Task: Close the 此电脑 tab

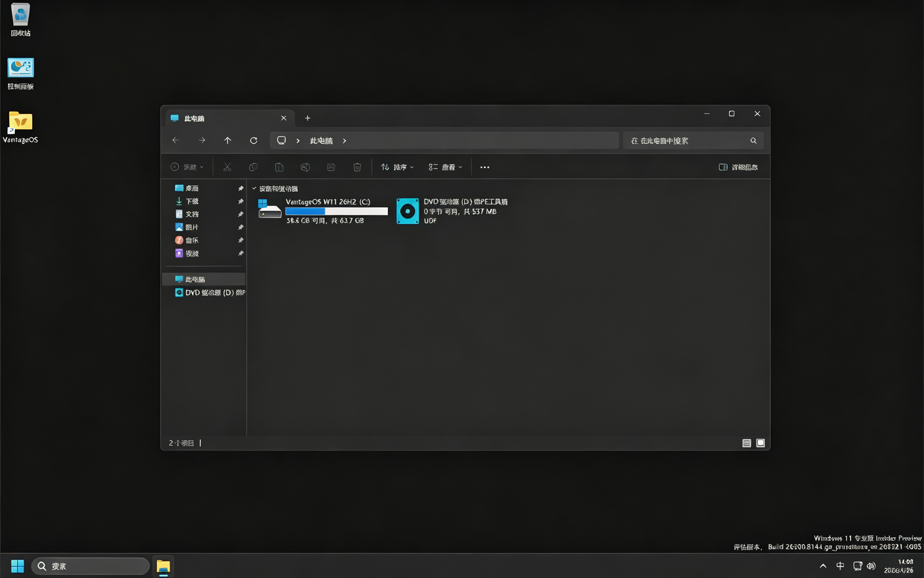Action: 284,118
